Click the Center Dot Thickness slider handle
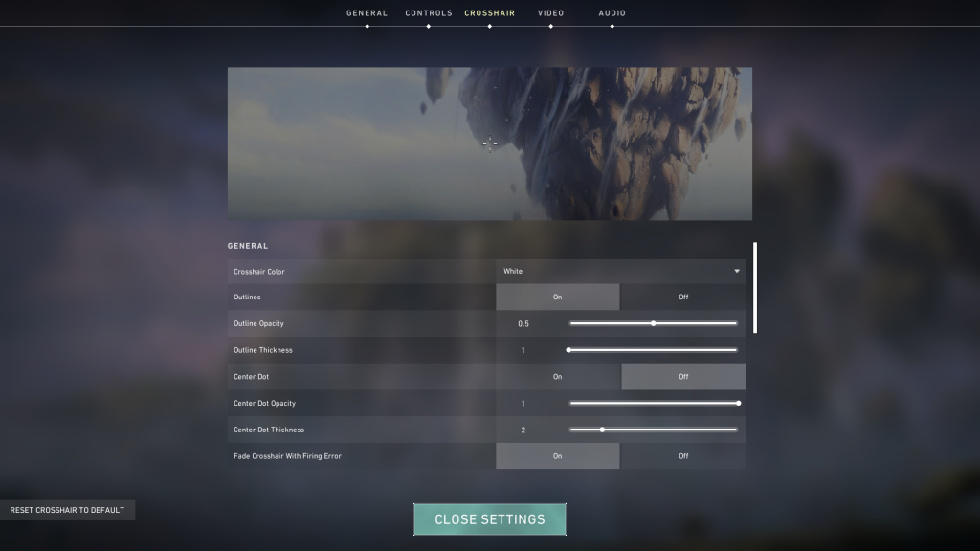980x551 pixels. click(602, 430)
